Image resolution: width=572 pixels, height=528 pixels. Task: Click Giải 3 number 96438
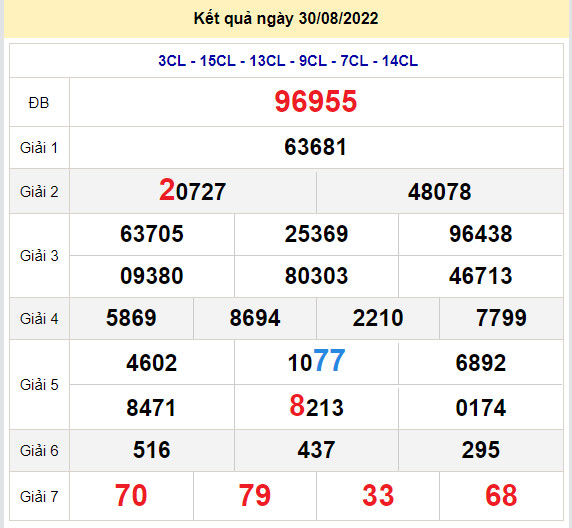(x=481, y=234)
